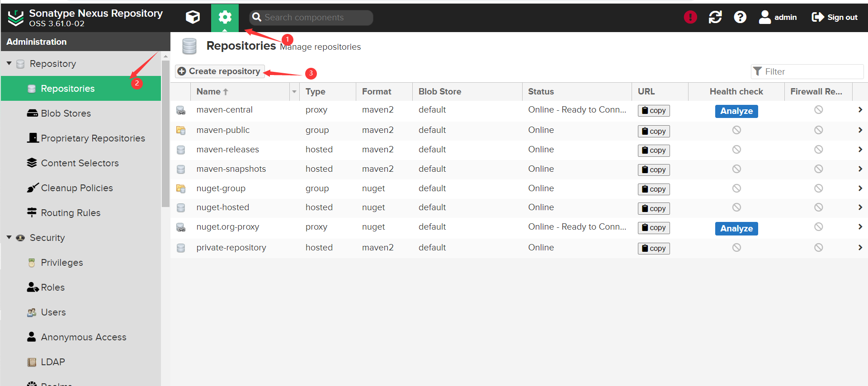Sort by Status column header
Viewport: 868px width, 386px height.
pyautogui.click(x=577, y=92)
